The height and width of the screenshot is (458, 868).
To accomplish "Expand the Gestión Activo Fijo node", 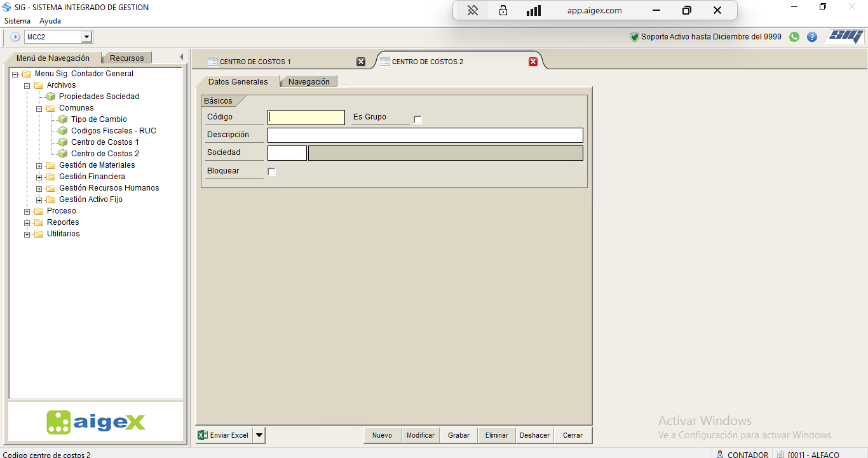I will click(x=39, y=200).
